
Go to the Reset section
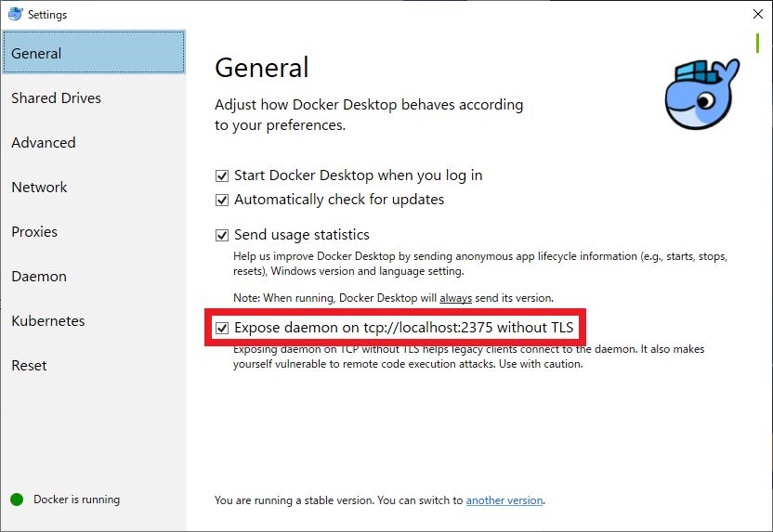pos(94,366)
